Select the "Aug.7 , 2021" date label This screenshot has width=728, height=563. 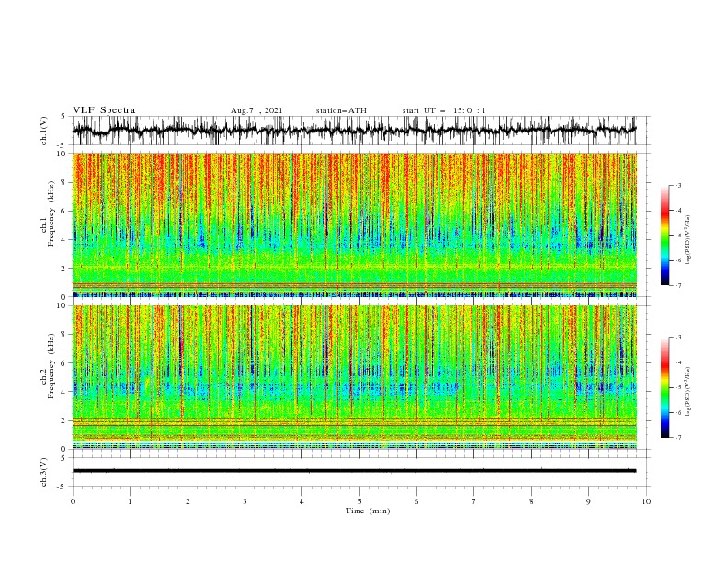(256, 110)
